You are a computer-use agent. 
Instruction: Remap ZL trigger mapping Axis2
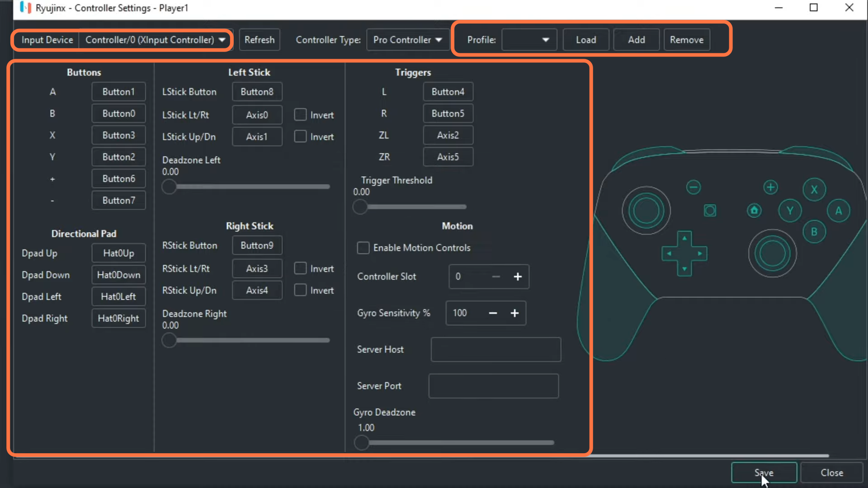coord(448,135)
